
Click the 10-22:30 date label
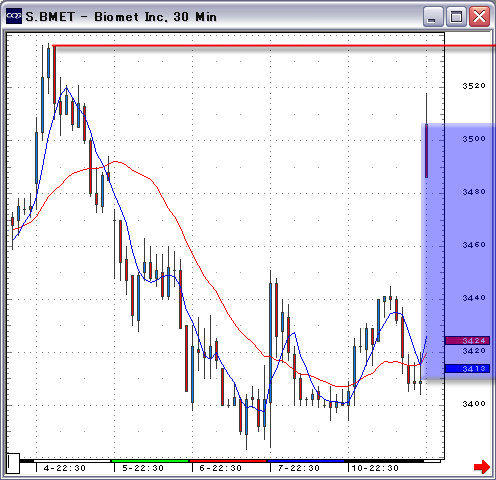375,468
